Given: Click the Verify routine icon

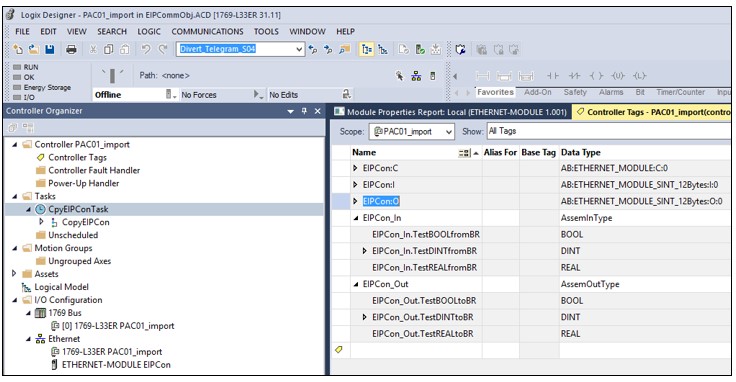Looking at the screenshot, I should (404, 49).
